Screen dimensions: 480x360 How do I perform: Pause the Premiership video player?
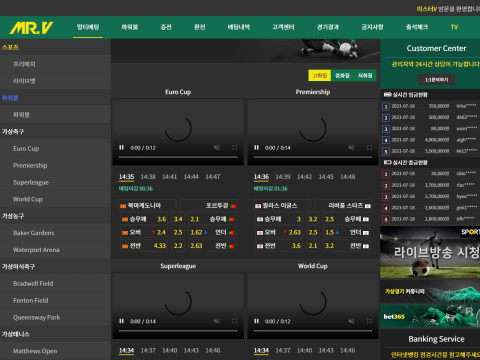256,147
